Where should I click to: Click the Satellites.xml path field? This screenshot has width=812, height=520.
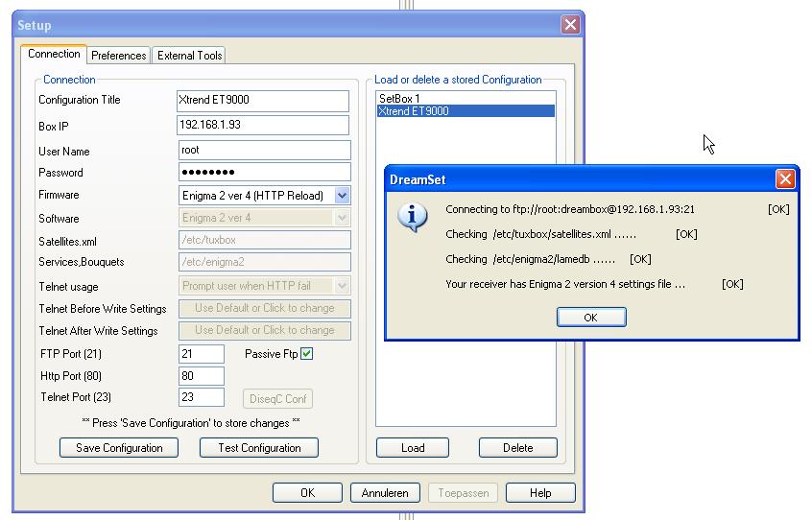pos(265,240)
